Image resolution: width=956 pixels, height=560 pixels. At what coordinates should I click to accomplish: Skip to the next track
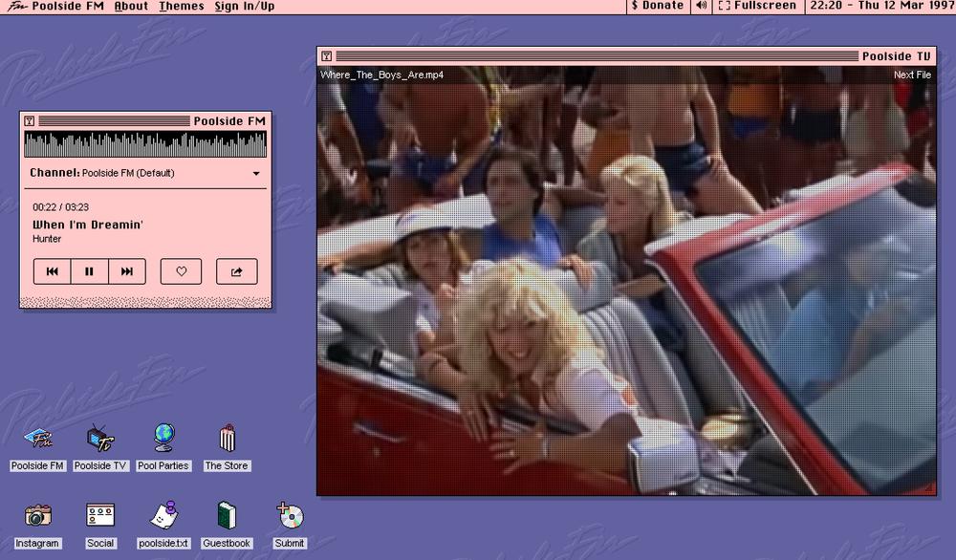point(127,271)
